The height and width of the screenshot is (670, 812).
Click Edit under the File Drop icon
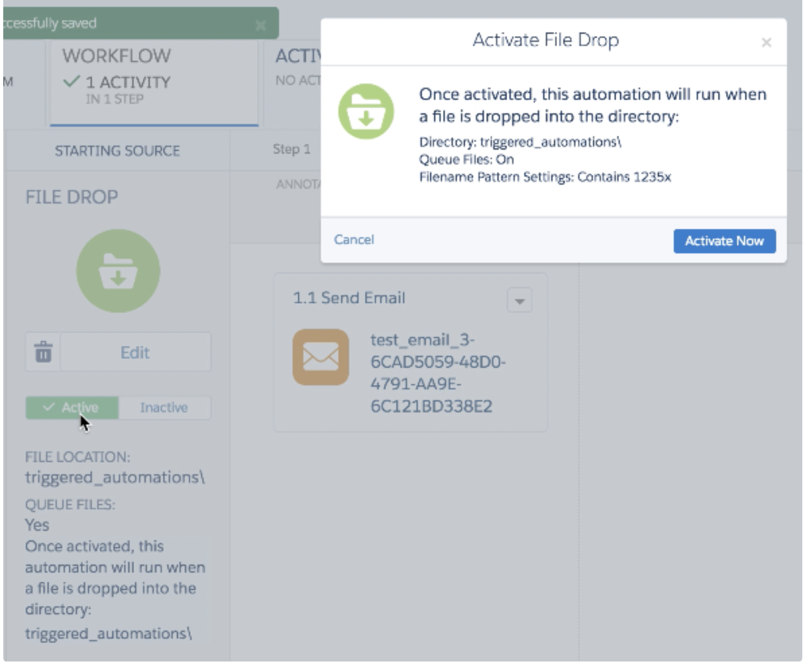click(x=135, y=352)
